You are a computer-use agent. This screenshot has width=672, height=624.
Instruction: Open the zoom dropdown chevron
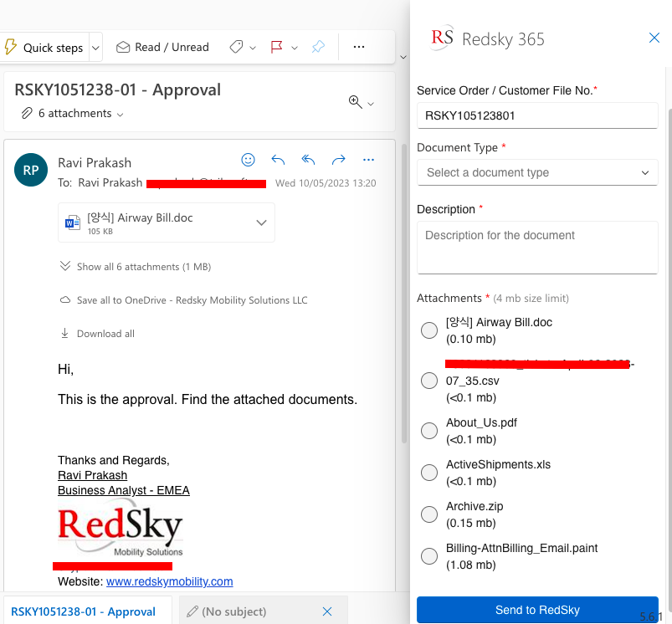371,104
